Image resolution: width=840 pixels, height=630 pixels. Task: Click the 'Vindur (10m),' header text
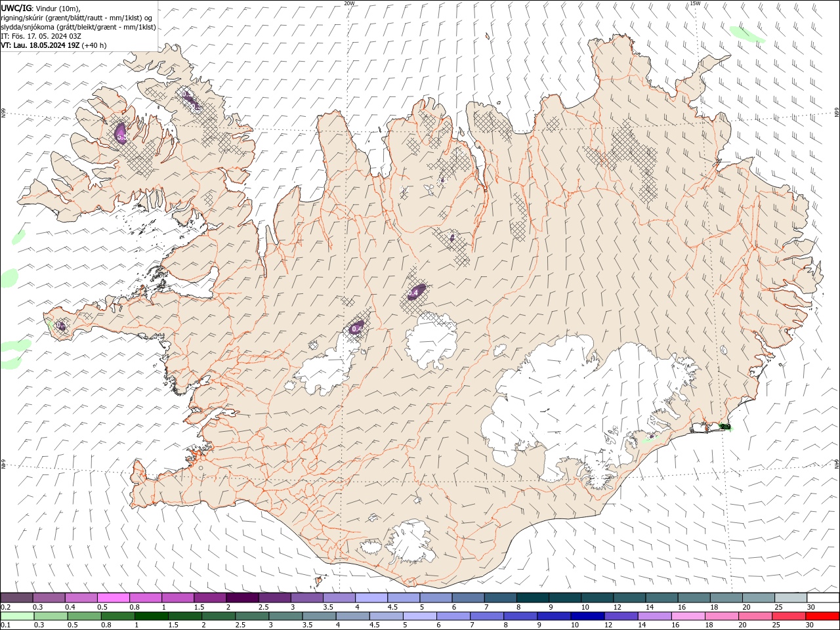click(58, 8)
